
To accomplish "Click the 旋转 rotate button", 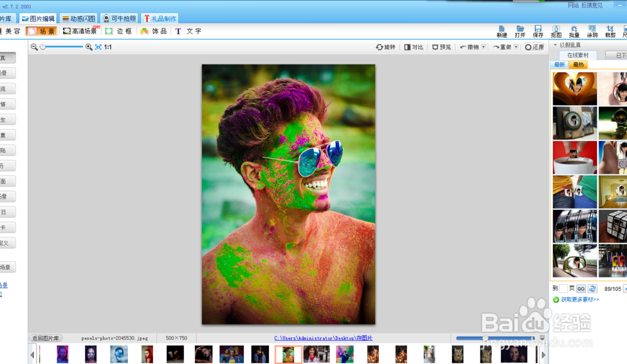I will [x=386, y=47].
